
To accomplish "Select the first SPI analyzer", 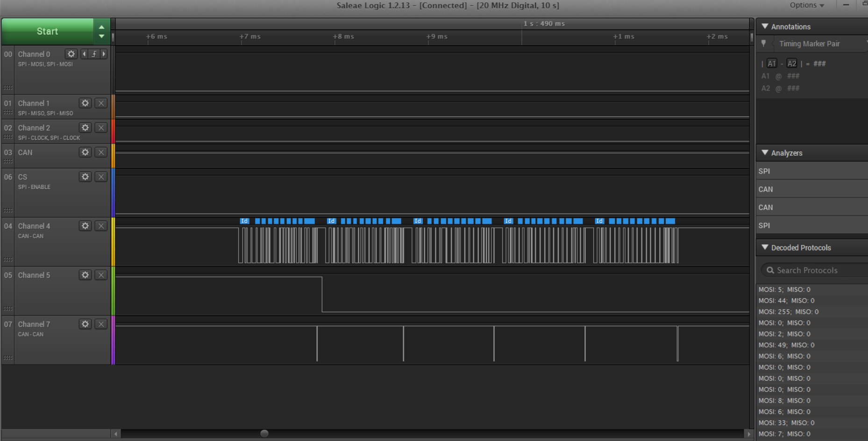I will (x=812, y=171).
